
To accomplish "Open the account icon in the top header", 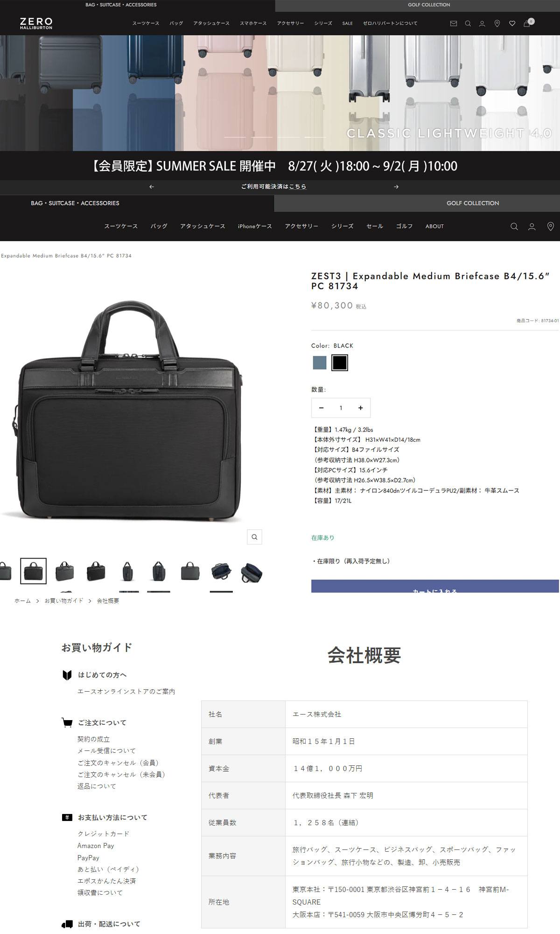I will click(482, 23).
